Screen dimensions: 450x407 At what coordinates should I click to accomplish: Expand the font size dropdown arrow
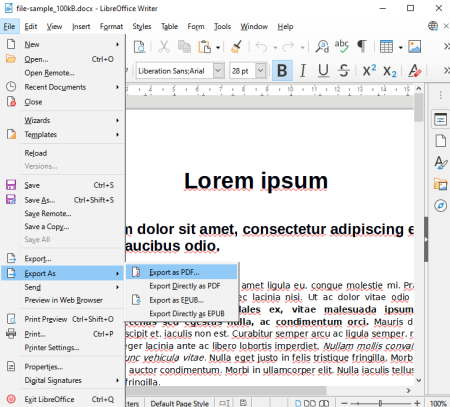[x=261, y=71]
